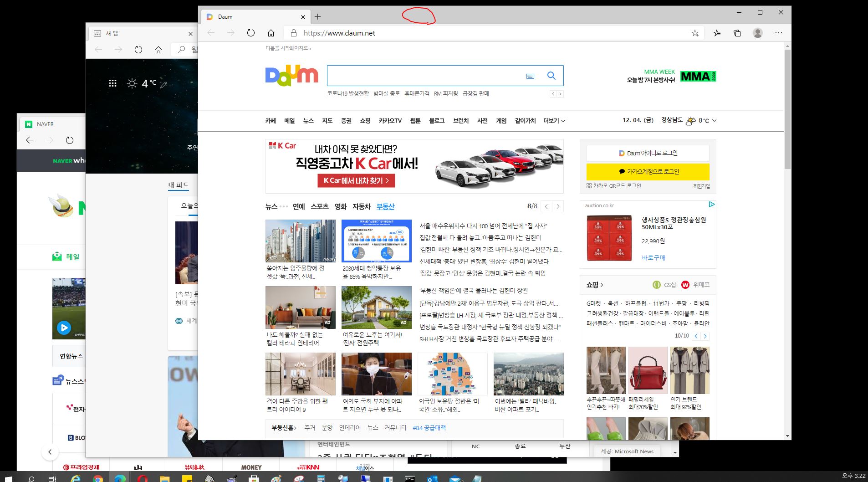Open the 위메프 shopping link
Viewport: 868px width, 482px height.
(695, 285)
